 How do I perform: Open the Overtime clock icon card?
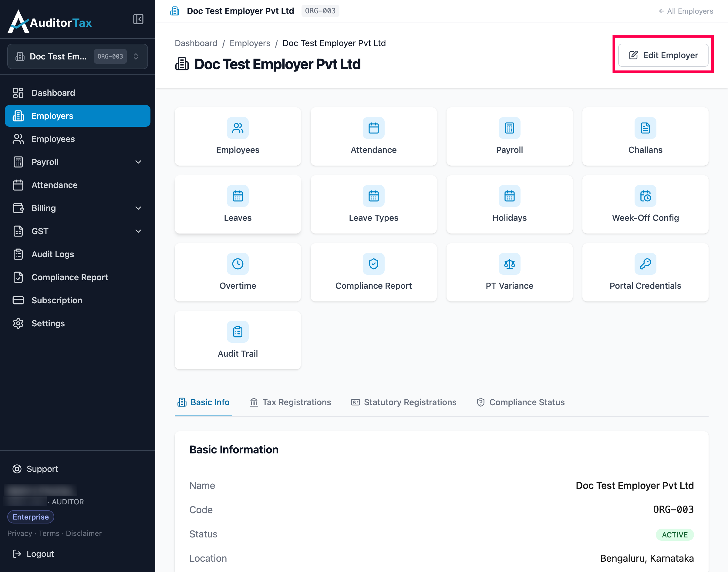[238, 264]
